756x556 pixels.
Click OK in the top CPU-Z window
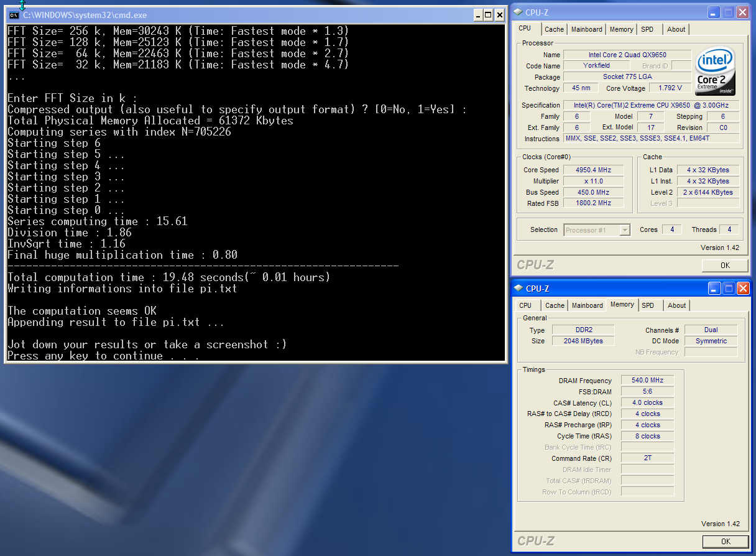tap(725, 265)
